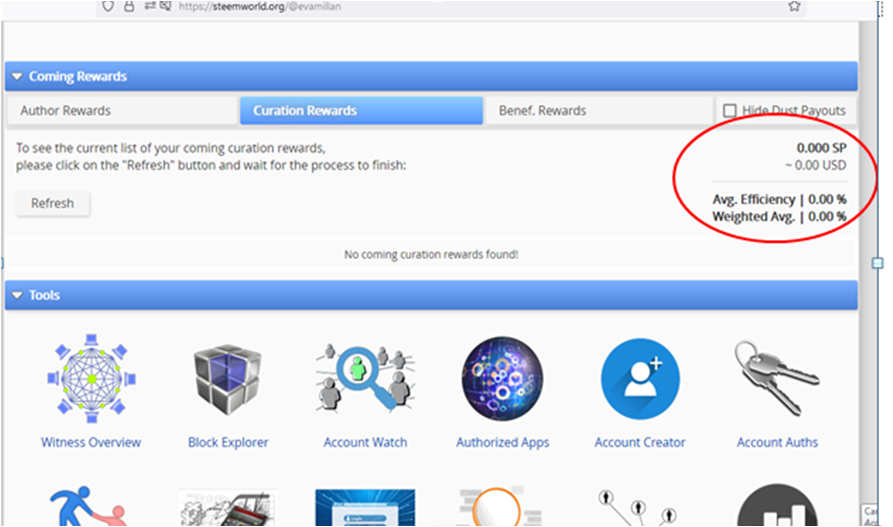Click the Refresh button

(x=52, y=203)
